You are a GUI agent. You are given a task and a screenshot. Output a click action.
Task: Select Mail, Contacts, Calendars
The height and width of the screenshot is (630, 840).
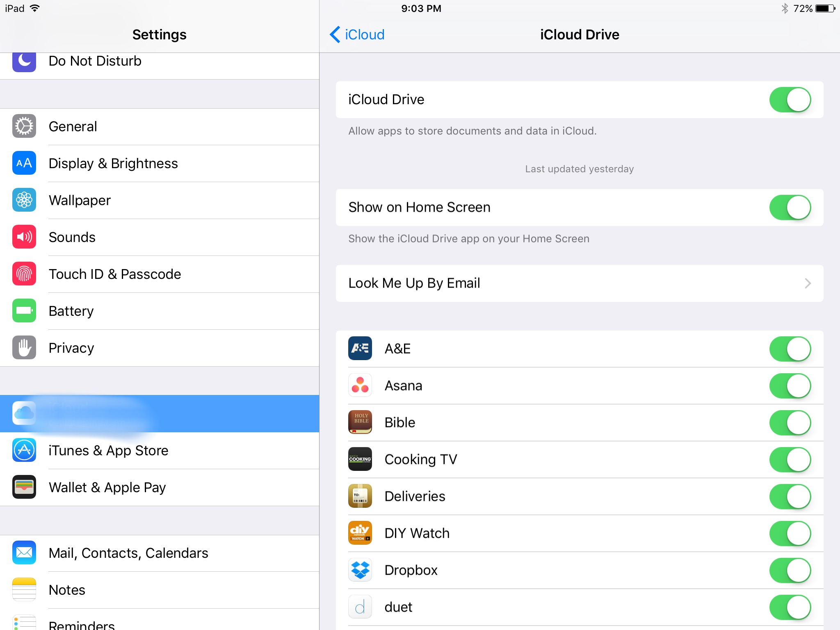pos(128,552)
